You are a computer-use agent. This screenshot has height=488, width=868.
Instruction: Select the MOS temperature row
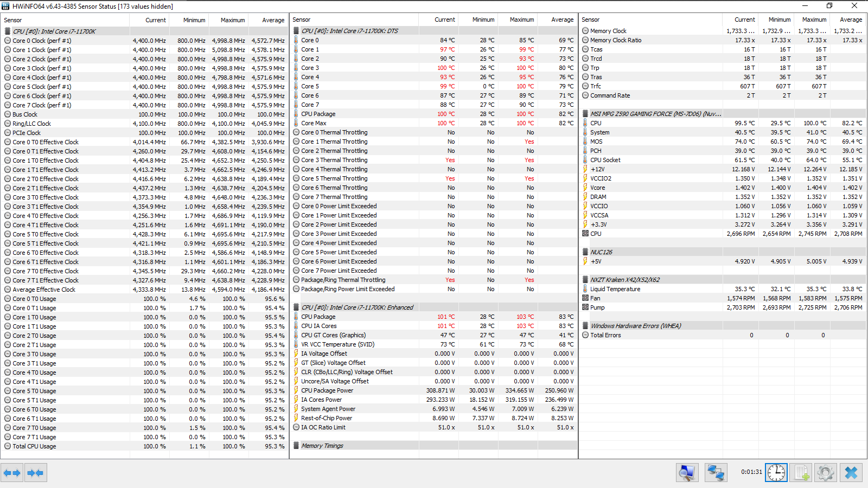(x=723, y=142)
